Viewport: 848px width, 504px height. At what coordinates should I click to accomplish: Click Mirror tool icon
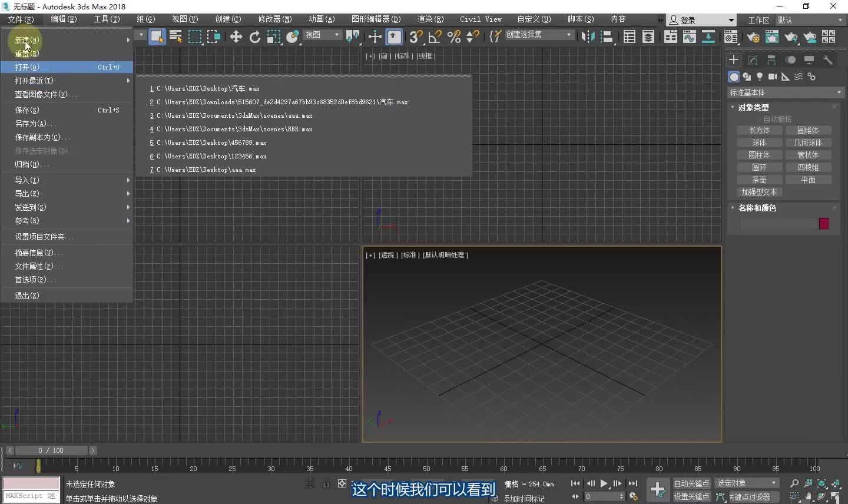coord(588,37)
